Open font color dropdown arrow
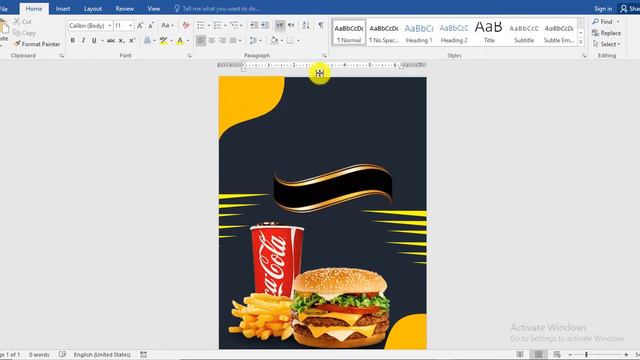 tap(188, 40)
